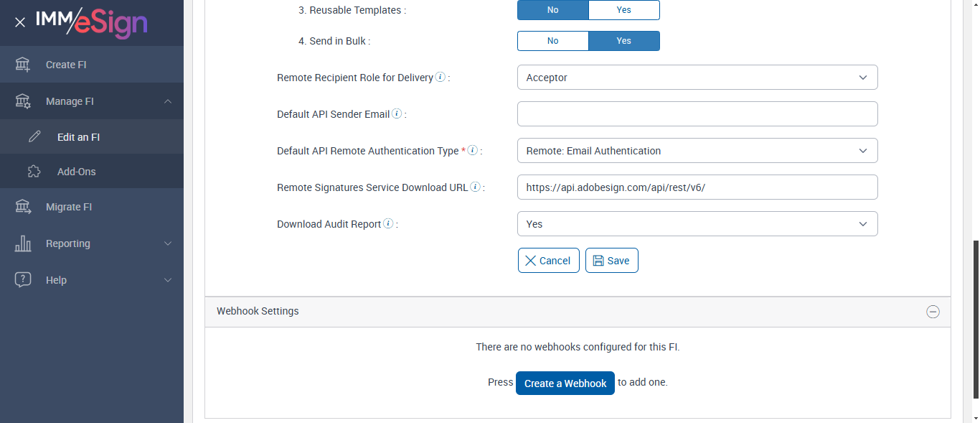This screenshot has height=423, width=980.
Task: Select No for Reusable Templates
Action: coord(552,10)
